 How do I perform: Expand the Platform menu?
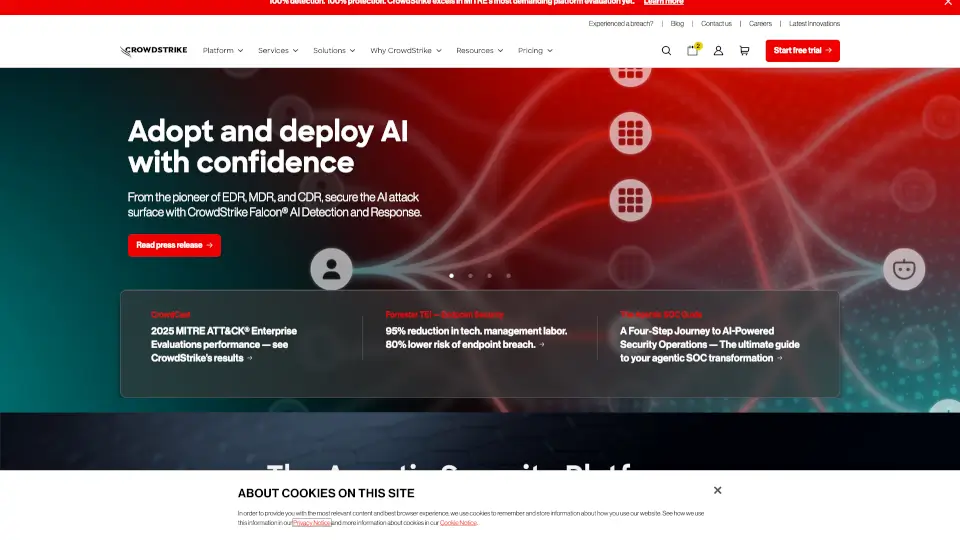click(223, 51)
